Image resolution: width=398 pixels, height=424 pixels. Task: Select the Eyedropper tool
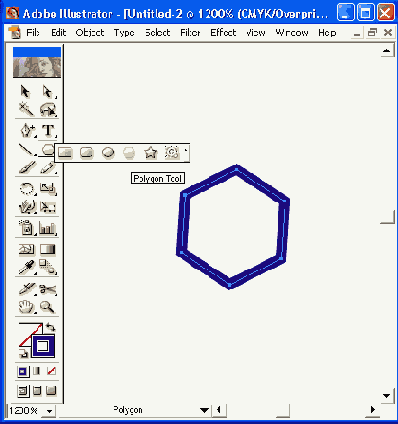pos(27,267)
